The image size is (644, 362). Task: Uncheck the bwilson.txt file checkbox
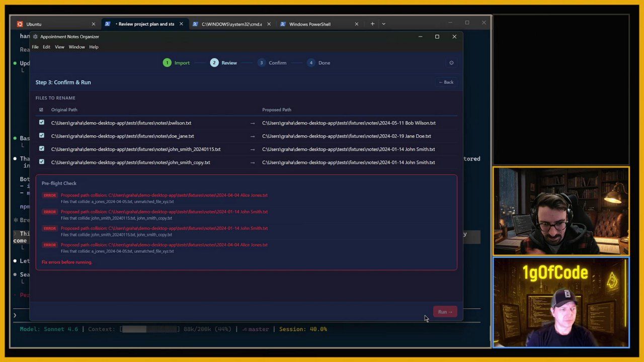point(42,123)
